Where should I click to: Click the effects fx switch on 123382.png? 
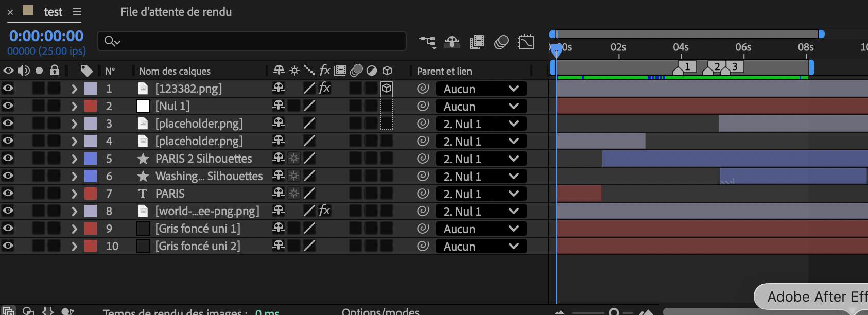[x=324, y=88]
